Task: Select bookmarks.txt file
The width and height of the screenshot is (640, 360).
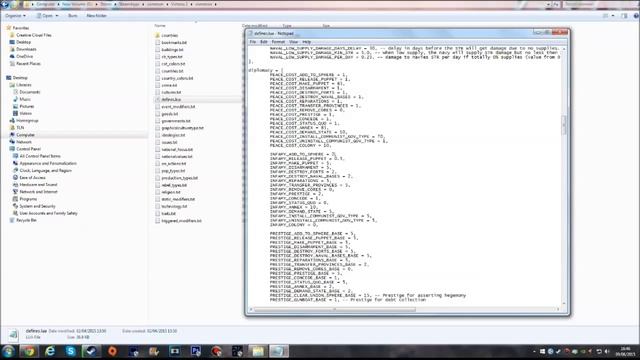Action: pyautogui.click(x=174, y=42)
